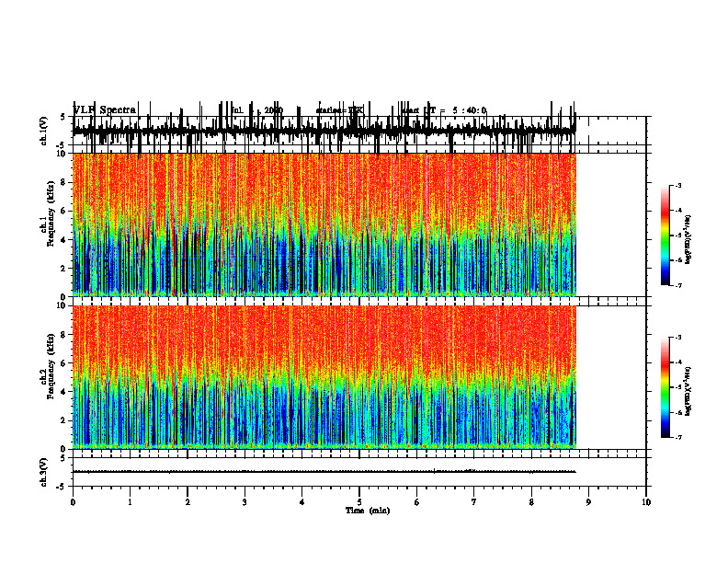This screenshot has height=563, width=728.
Task: Click the log(PSD) label beside ch.1 color bar
Action: tap(688, 239)
